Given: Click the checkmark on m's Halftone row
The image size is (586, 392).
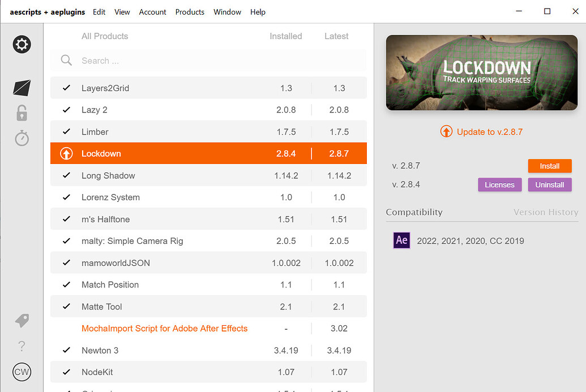Looking at the screenshot, I should pos(66,219).
